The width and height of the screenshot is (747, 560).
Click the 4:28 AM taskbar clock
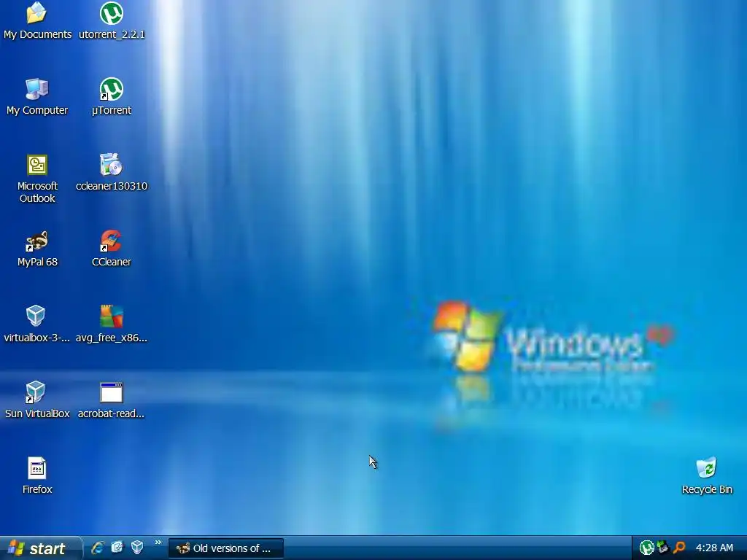[x=714, y=548]
